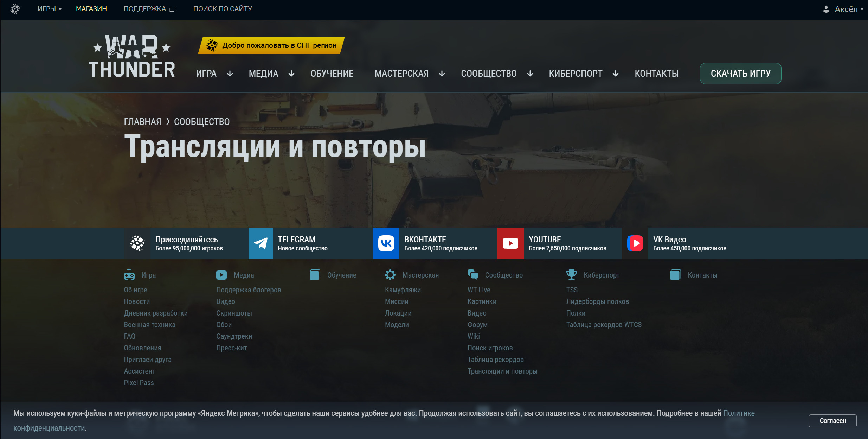Expand the МЕДИА menu arrow
868x439 pixels.
pyautogui.click(x=291, y=74)
